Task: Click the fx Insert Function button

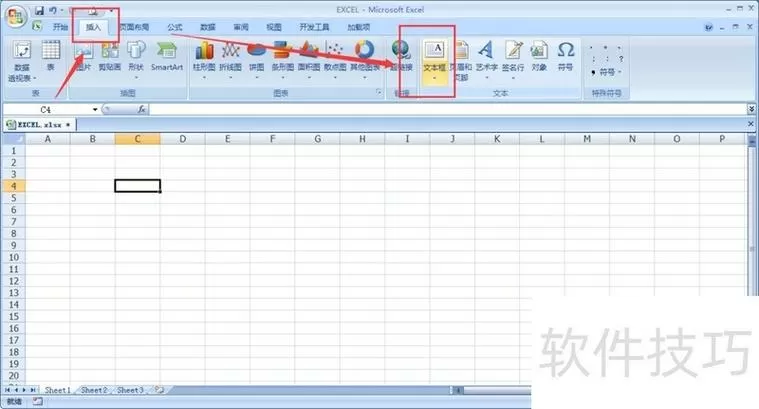Action: (142, 109)
